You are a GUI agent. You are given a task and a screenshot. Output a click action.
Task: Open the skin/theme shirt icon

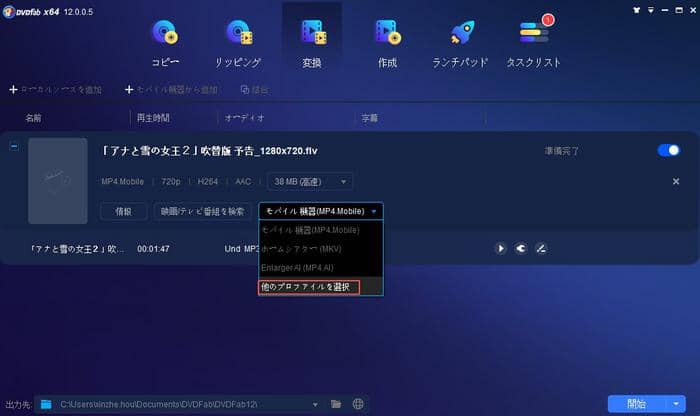point(637,10)
